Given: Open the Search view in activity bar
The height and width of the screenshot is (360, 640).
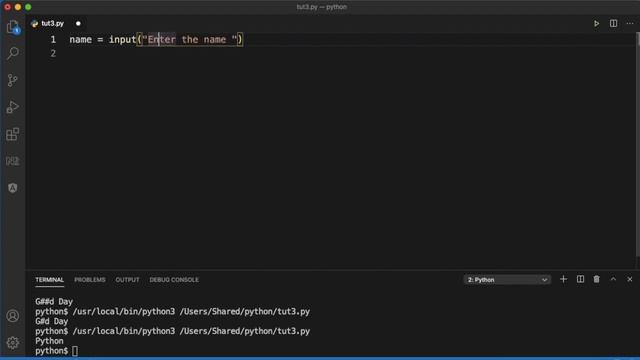Looking at the screenshot, I should [13, 53].
